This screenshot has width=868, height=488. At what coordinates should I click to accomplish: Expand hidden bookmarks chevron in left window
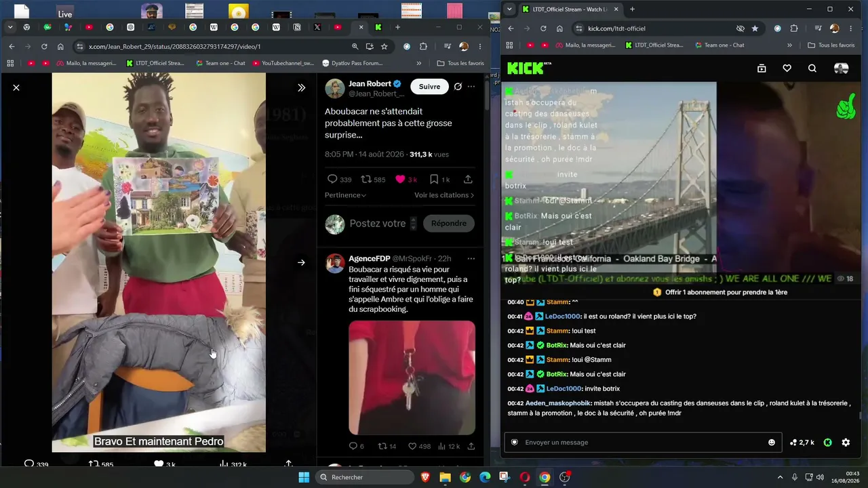418,63
